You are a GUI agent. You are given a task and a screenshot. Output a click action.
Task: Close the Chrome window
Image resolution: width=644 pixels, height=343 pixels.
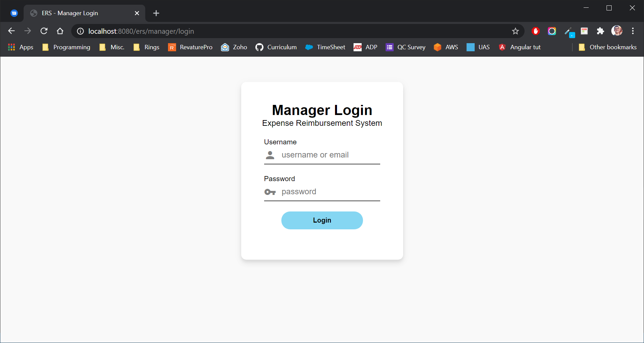coord(632,8)
